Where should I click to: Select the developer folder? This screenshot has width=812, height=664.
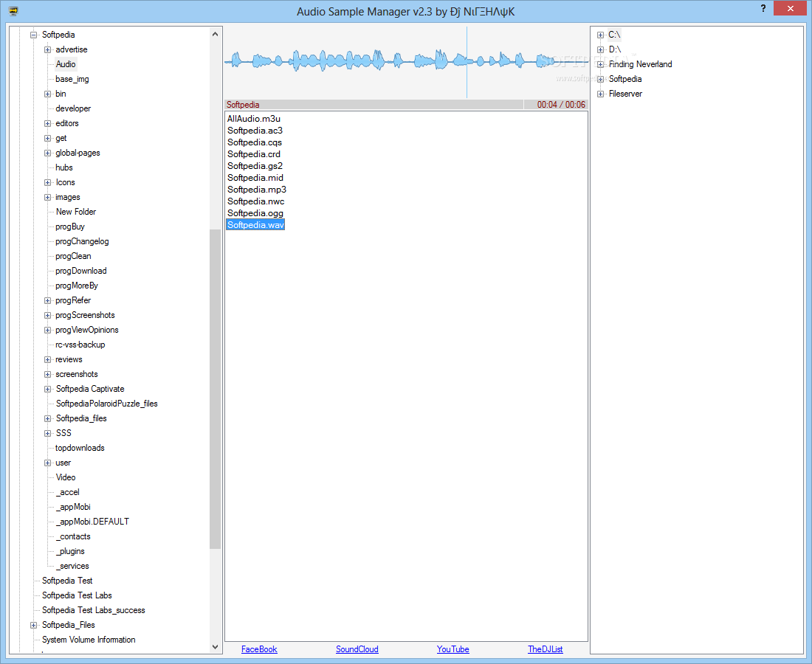[x=73, y=108]
